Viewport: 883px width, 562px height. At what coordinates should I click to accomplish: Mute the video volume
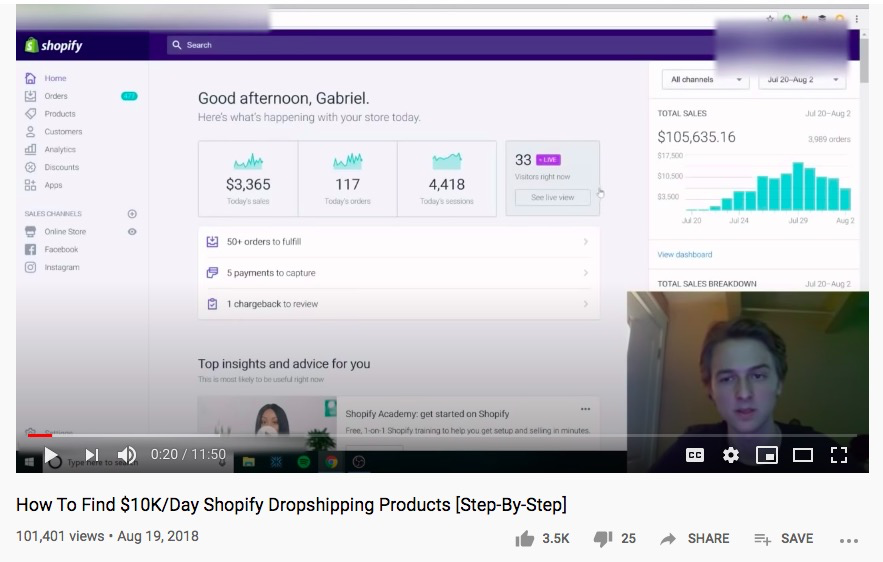(x=127, y=455)
